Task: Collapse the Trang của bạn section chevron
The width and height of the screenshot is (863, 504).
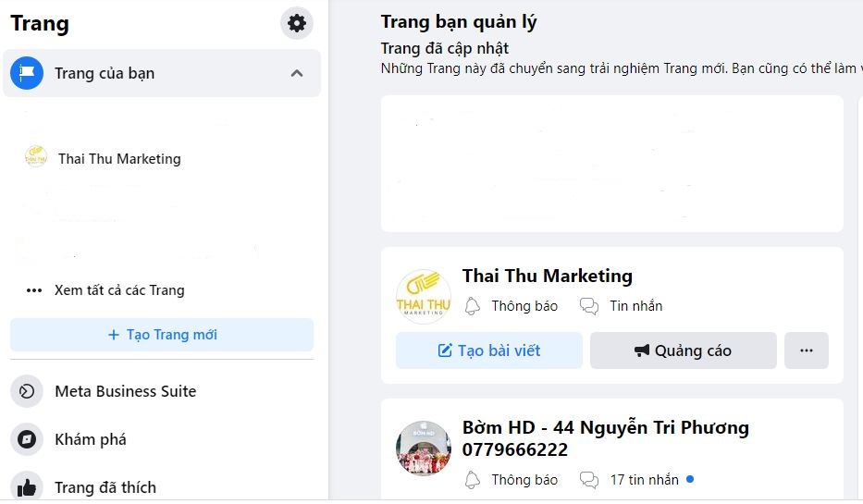Action: 297,73
